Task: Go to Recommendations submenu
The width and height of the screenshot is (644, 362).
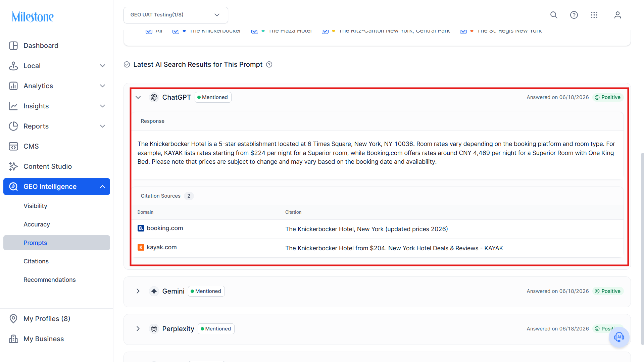Action: coord(50,280)
